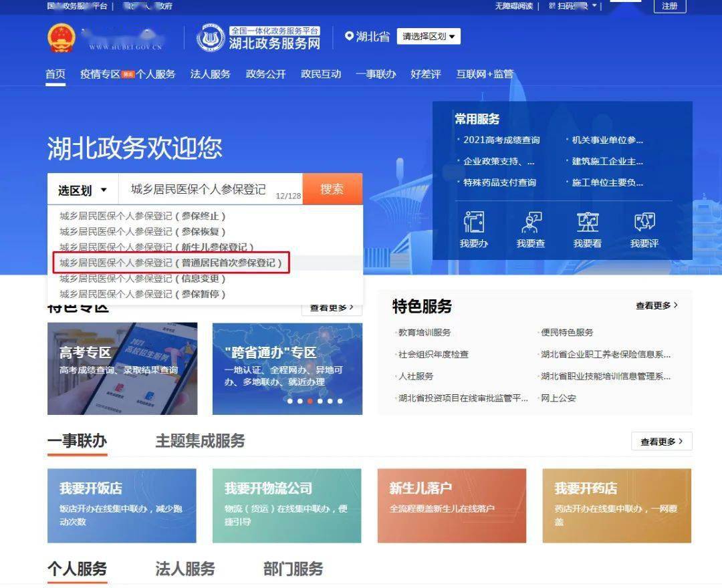Open the 高考专区 banner thumbnail
Screen dimensions: 722x588
(x=122, y=369)
